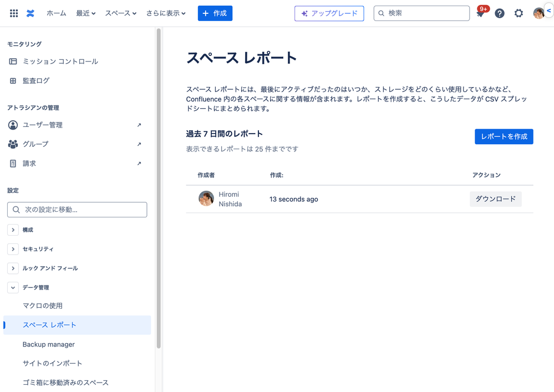Open グループ via the people icon
The height and width of the screenshot is (392, 554).
13,144
